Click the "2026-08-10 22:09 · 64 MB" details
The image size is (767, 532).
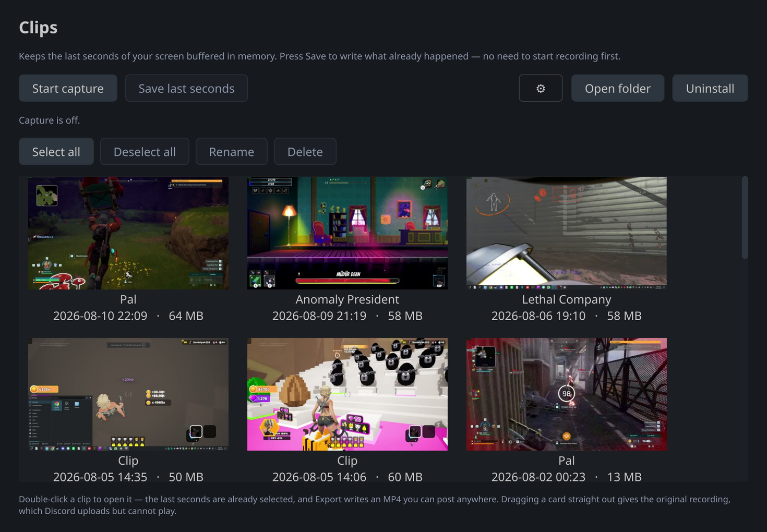[128, 316]
